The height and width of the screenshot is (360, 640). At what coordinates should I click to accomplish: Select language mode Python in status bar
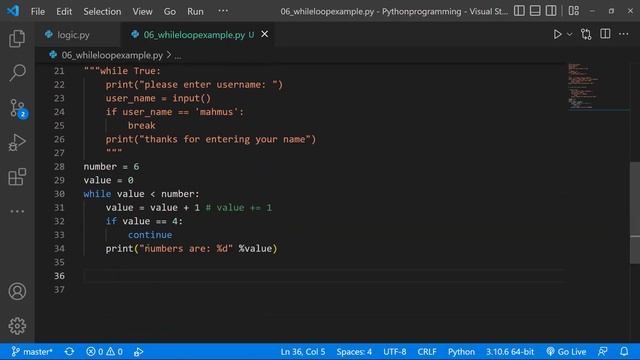[461, 351]
